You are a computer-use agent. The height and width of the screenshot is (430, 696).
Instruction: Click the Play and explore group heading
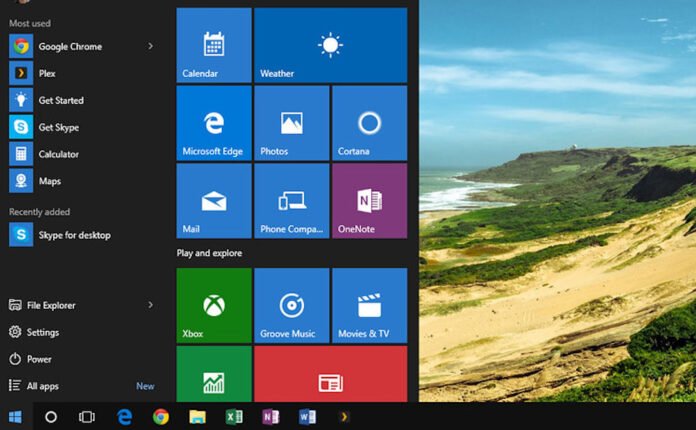click(210, 253)
